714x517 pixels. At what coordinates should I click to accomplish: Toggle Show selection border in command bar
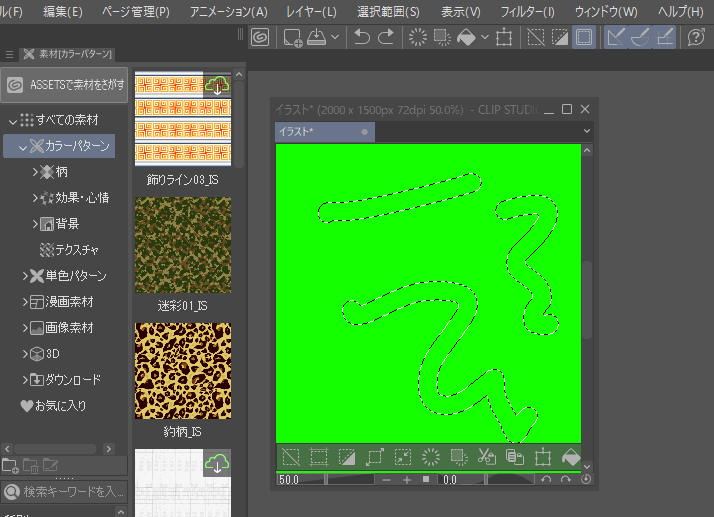click(584, 38)
